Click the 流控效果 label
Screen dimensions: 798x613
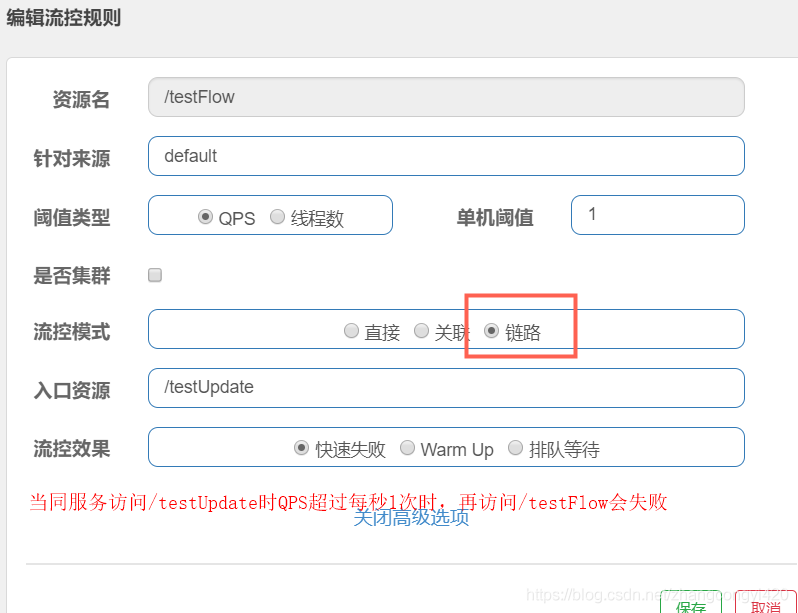click(72, 449)
